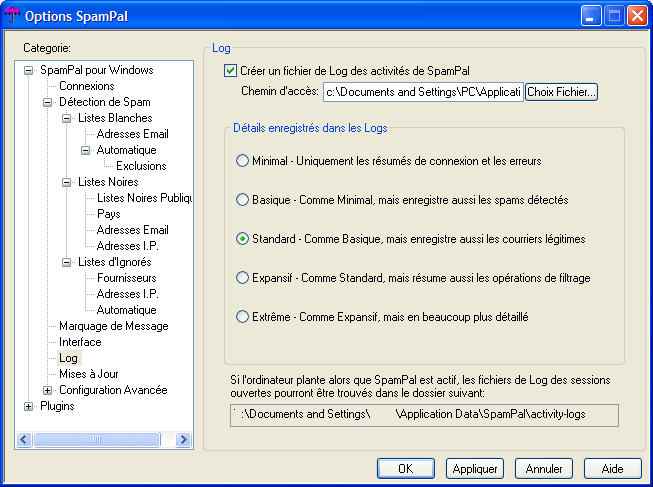Expand the Configuration Avancée node

point(47,390)
